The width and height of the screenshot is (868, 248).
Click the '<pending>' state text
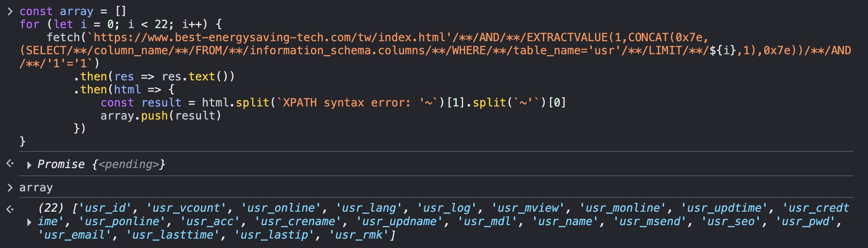point(128,164)
